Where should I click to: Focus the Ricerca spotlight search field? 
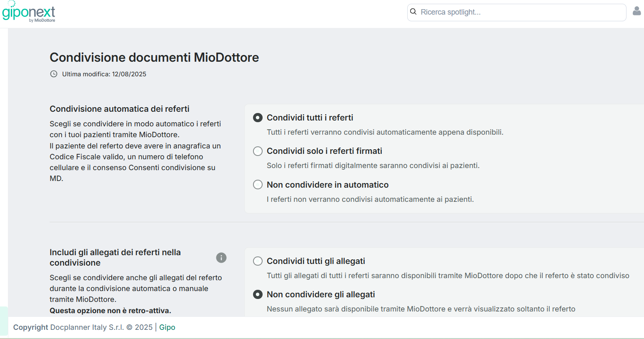[x=521, y=12]
